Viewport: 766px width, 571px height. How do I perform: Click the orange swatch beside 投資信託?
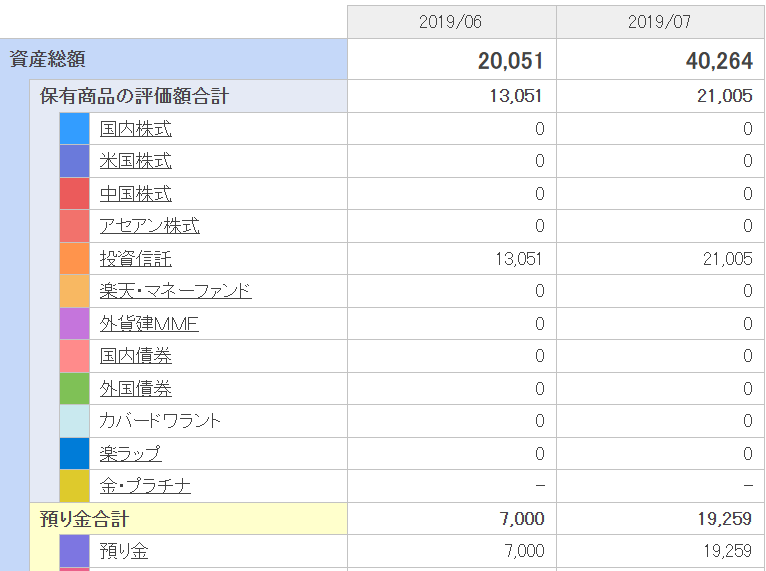pos(75,259)
